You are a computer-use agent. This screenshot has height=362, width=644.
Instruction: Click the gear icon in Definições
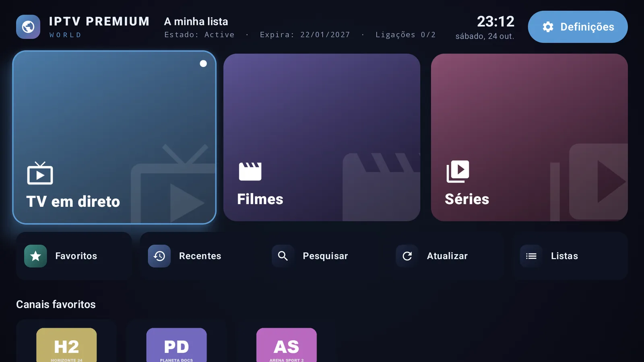tap(548, 27)
